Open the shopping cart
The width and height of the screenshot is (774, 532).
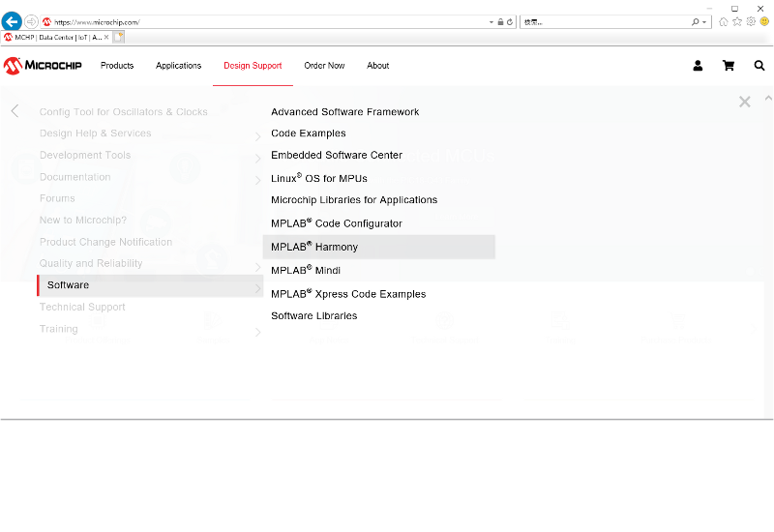(x=729, y=66)
